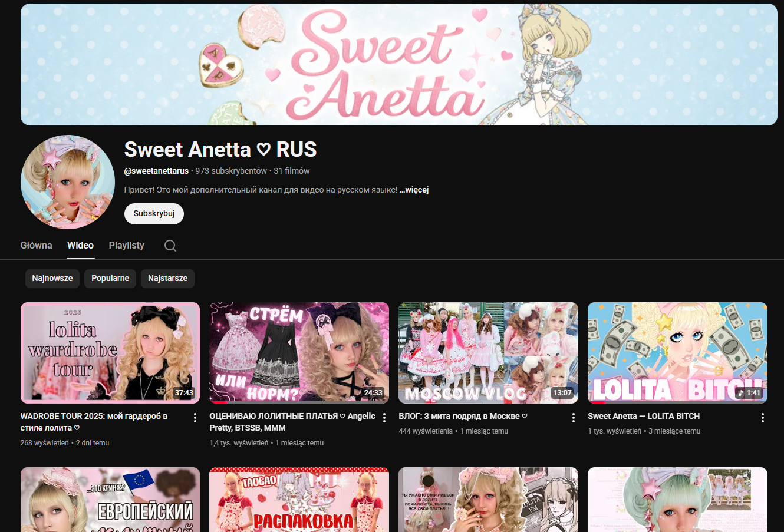
Task: Open options menu for ВЛОГ Москве video
Action: click(x=573, y=418)
